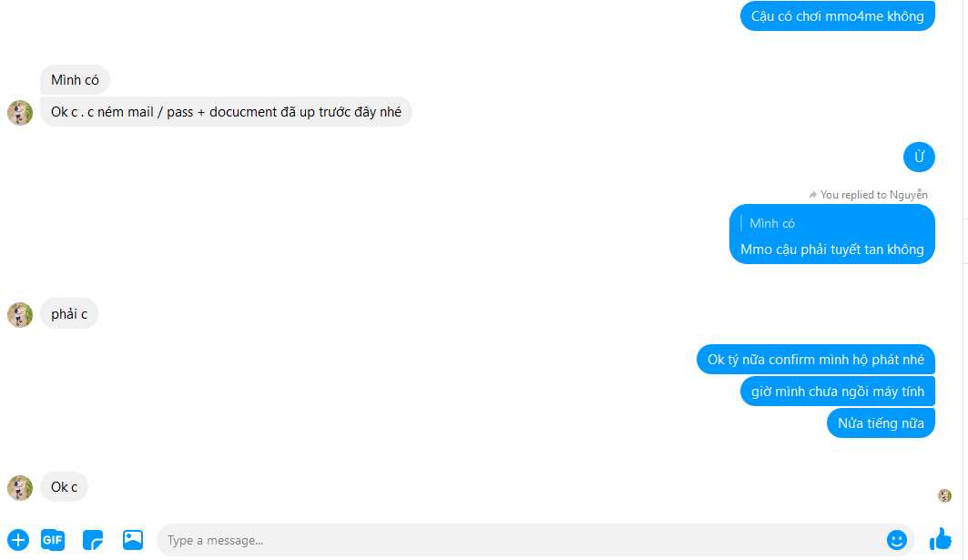This screenshot has height=560, width=968.
Task: Select 'Mmo cậu phải tuyết tan không' text
Action: coord(831,249)
